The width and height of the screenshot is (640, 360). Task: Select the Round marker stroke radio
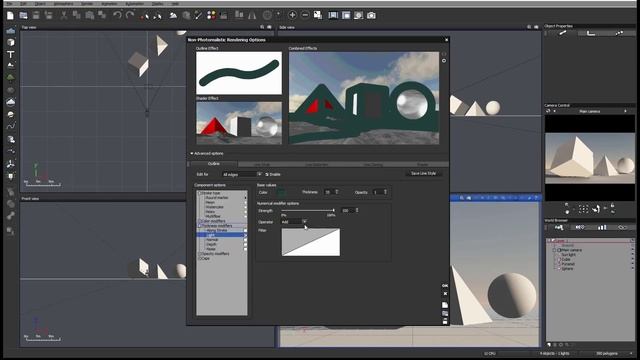(x=245, y=198)
